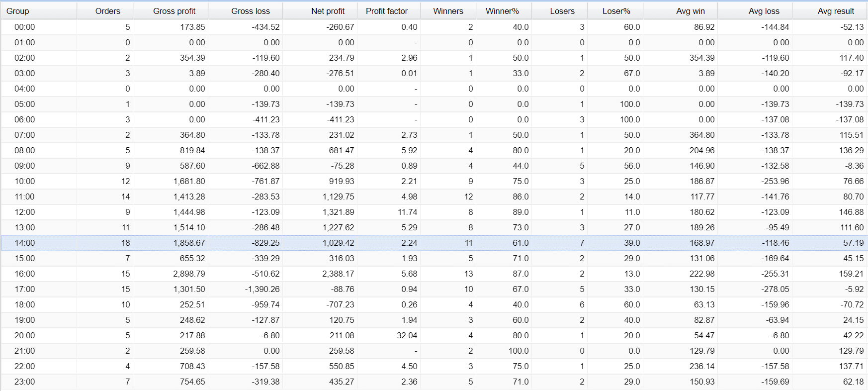The image size is (868, 391).
Task: Click the Loser% column header
Action: (616, 11)
